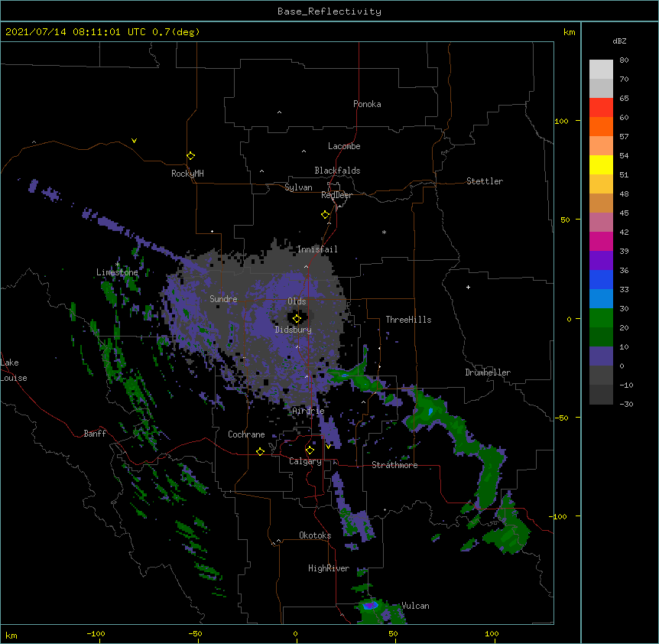Click the Limestone label
This screenshot has width=659, height=644.
click(x=117, y=272)
